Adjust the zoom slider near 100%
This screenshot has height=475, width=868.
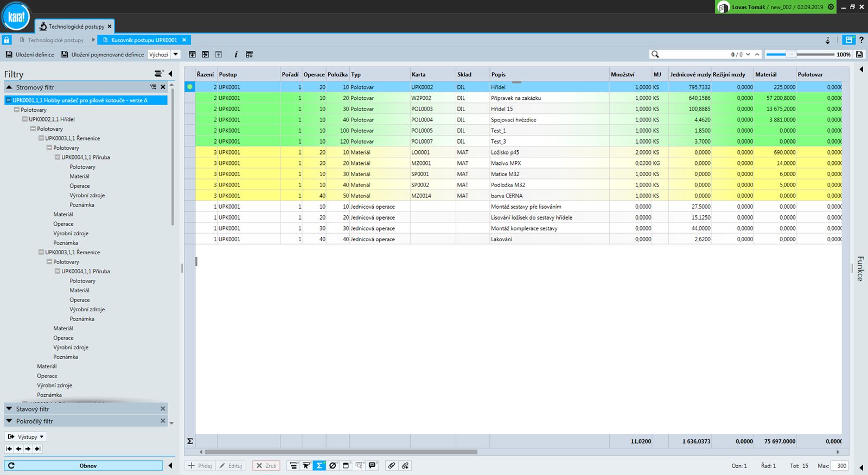tap(791, 54)
